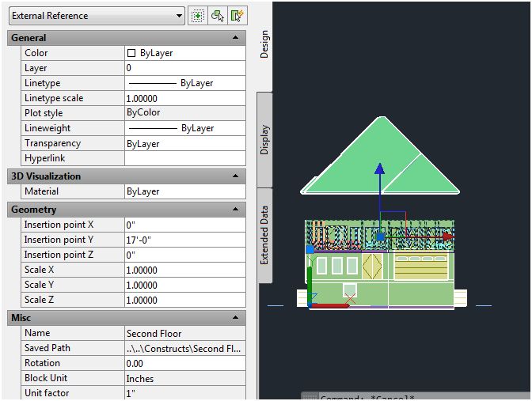Click the Name value Second Floor
Screen dimensions: 532x401
pyautogui.click(x=185, y=333)
